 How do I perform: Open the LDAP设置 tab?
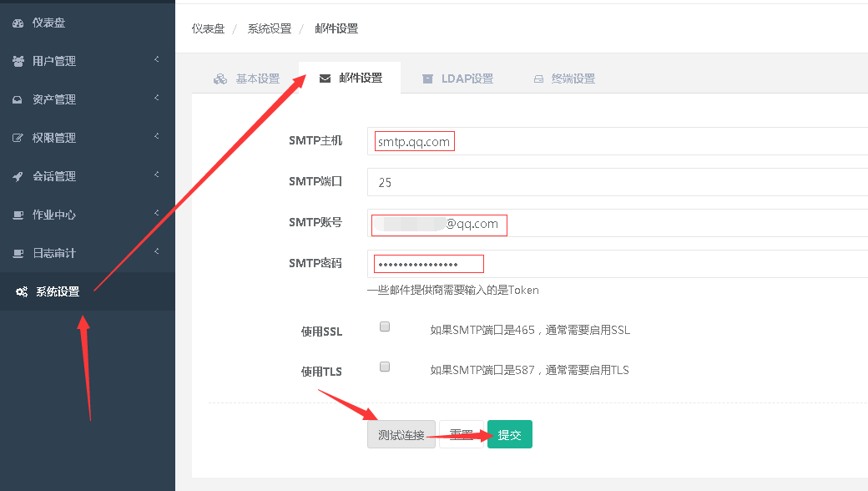point(457,78)
